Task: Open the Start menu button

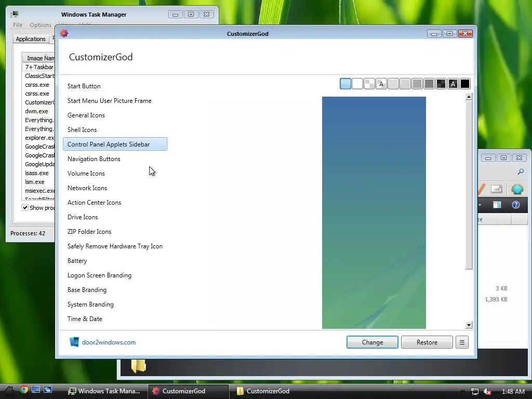Action: point(9,391)
